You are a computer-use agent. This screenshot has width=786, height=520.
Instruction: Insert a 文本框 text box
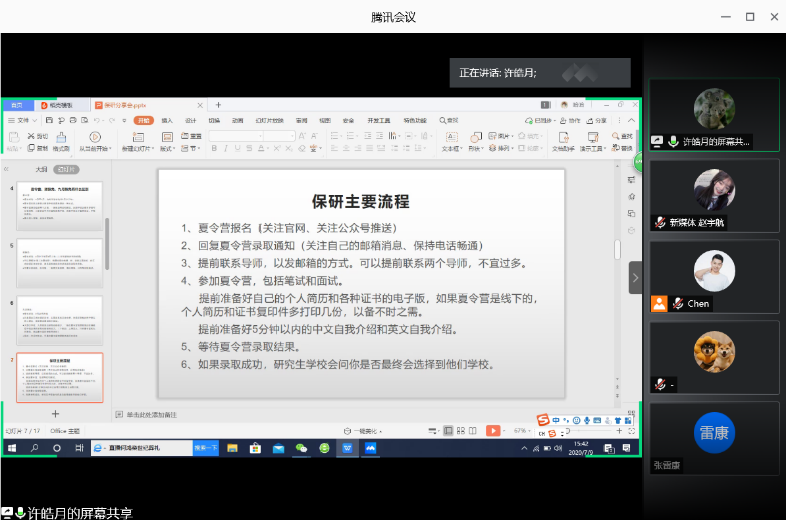point(450,137)
